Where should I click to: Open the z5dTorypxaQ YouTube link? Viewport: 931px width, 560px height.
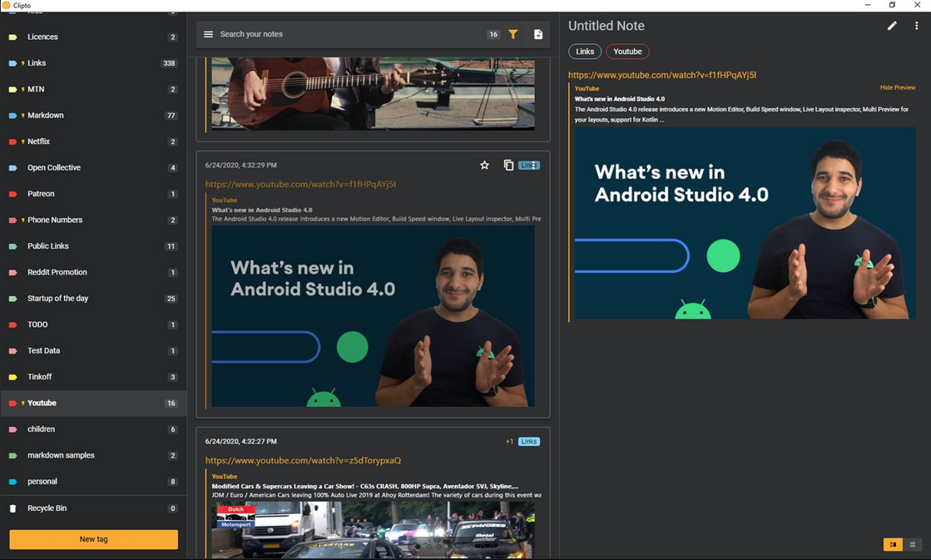[303, 460]
